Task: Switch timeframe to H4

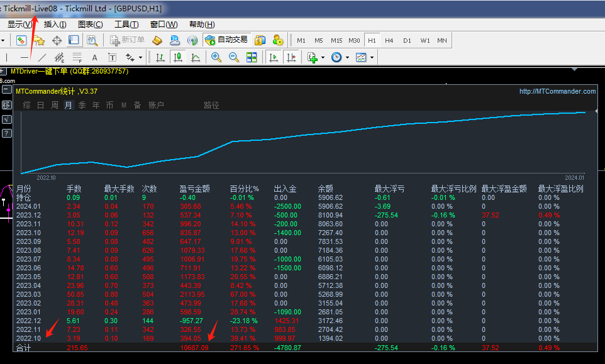Action: (x=389, y=40)
